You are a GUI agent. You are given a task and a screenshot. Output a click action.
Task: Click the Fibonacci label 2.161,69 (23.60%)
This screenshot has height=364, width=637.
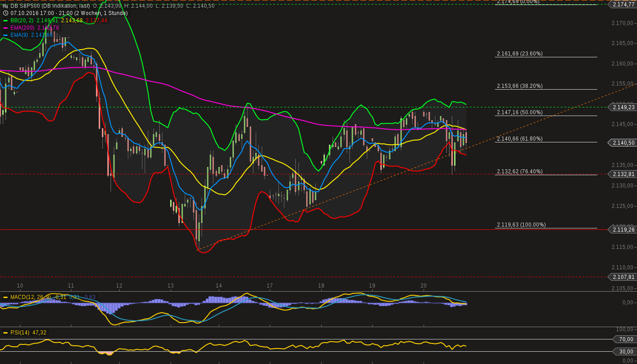point(520,54)
